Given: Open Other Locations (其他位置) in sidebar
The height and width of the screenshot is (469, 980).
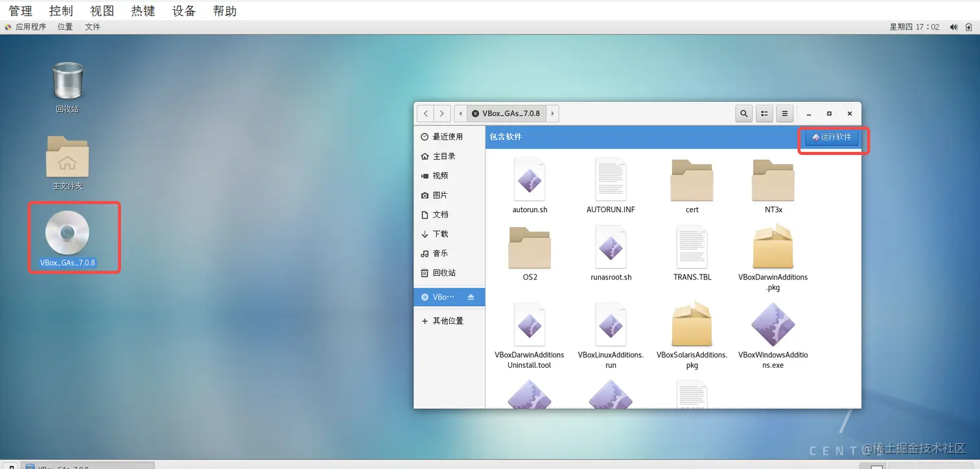Looking at the screenshot, I should 450,321.
